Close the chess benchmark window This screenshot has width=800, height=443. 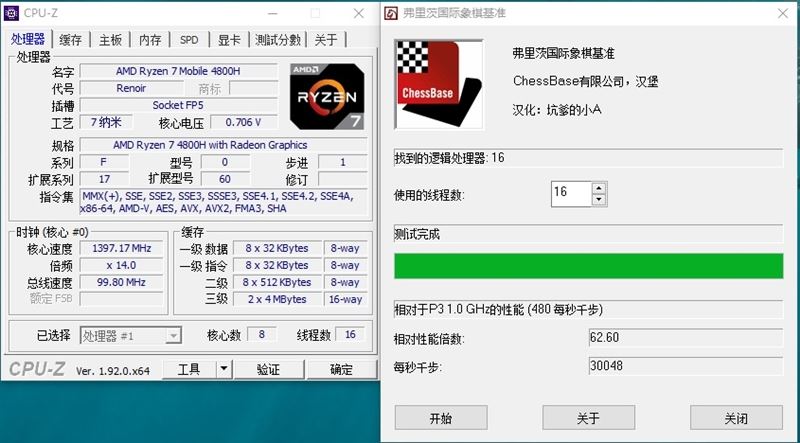coord(783,13)
